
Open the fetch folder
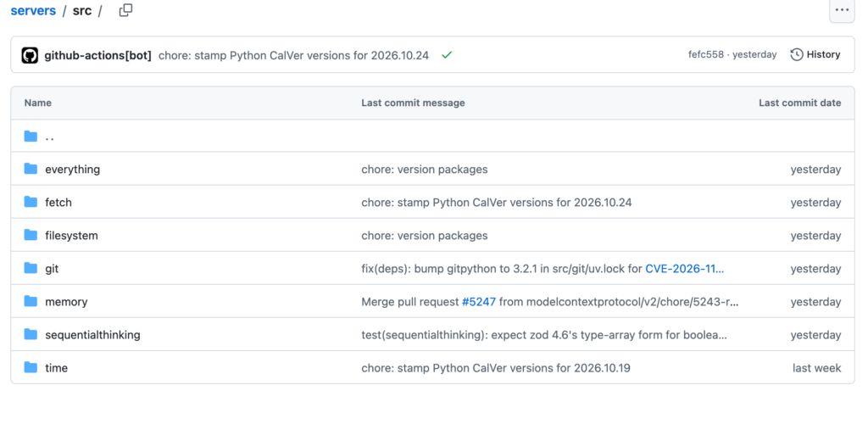(x=58, y=202)
